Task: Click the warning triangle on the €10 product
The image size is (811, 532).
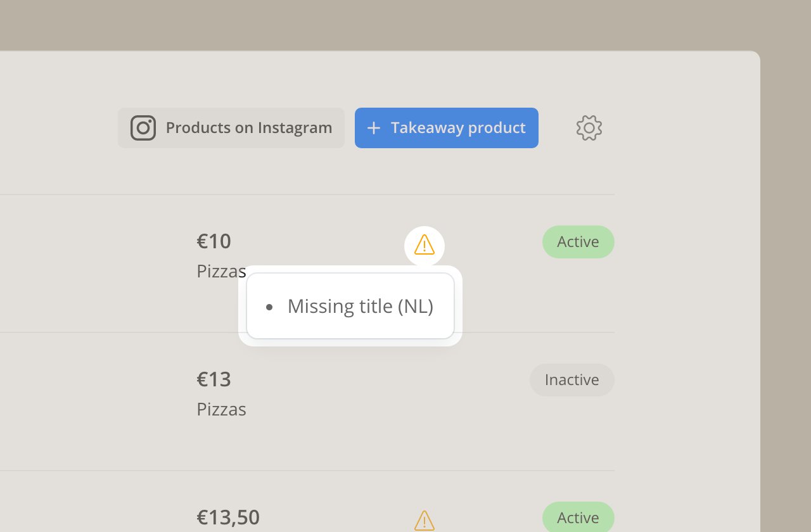Action: point(425,245)
